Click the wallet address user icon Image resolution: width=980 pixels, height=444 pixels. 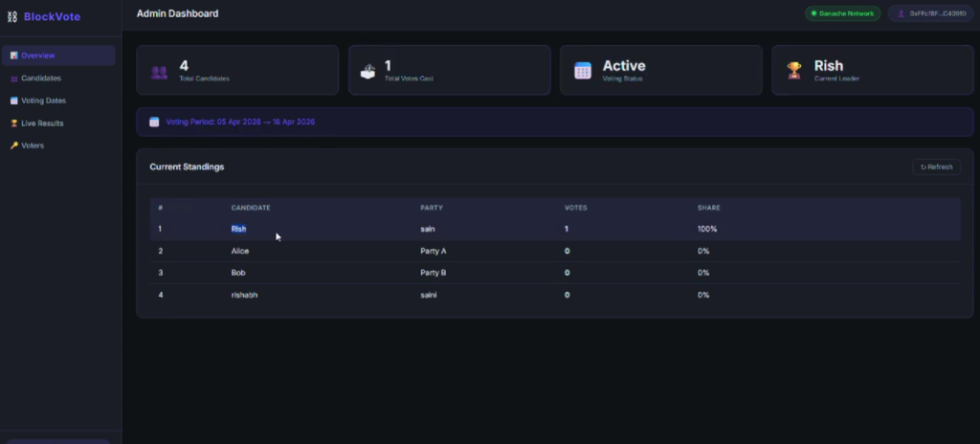click(901, 13)
